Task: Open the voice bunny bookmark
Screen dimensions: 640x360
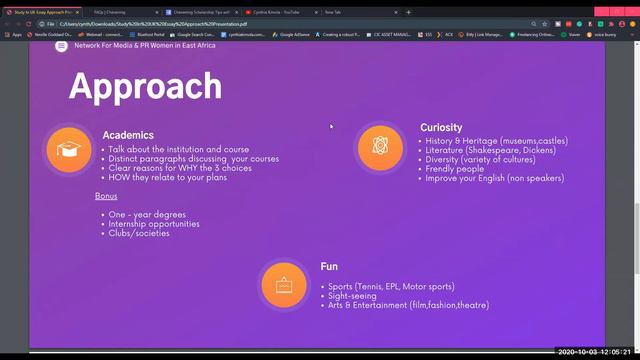Action: (601, 35)
